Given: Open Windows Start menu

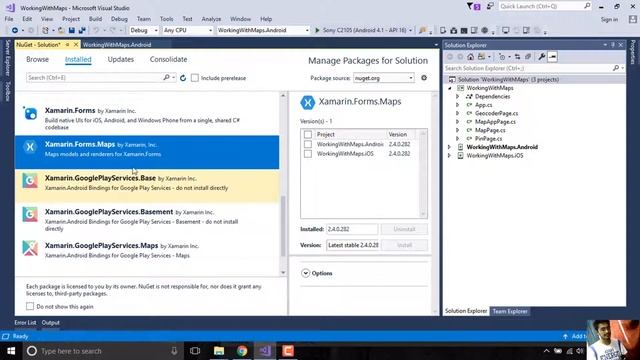Looking at the screenshot, I should click(11, 351).
